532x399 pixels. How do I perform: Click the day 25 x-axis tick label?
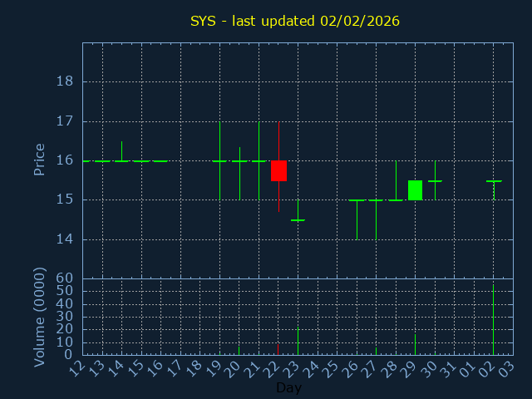[x=330, y=368]
